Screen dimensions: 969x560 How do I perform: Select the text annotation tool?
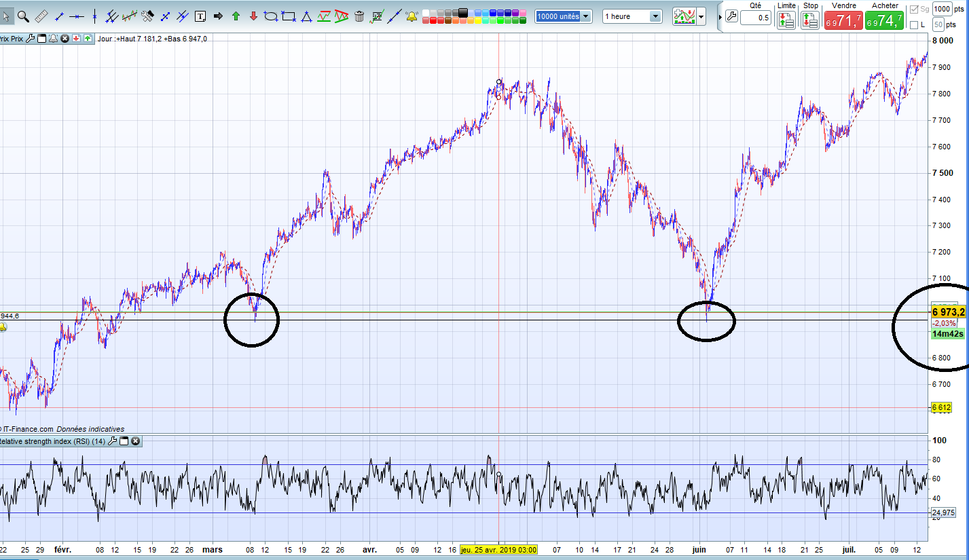[x=200, y=16]
